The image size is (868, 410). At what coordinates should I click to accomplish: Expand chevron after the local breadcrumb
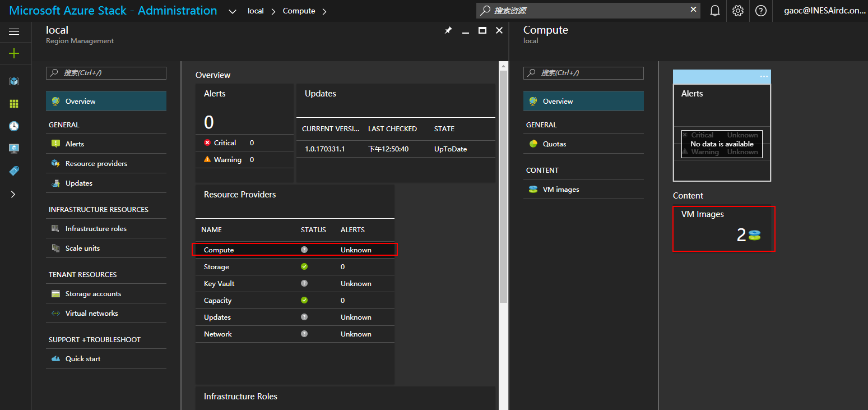click(x=273, y=11)
